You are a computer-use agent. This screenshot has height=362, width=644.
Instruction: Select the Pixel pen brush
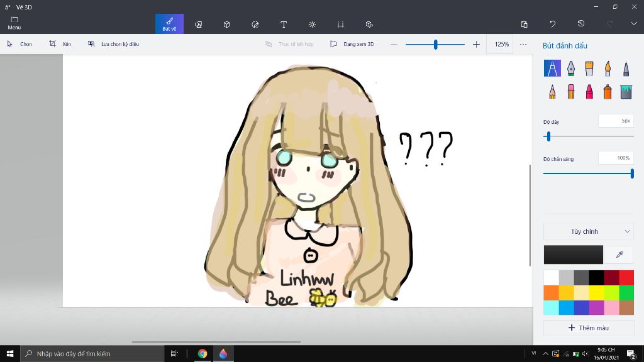pos(626,68)
